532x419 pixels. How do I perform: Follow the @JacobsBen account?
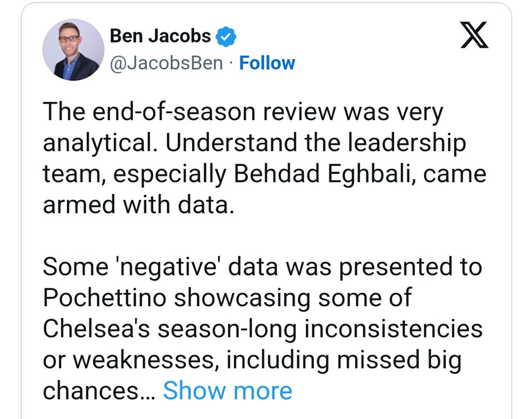tap(267, 63)
